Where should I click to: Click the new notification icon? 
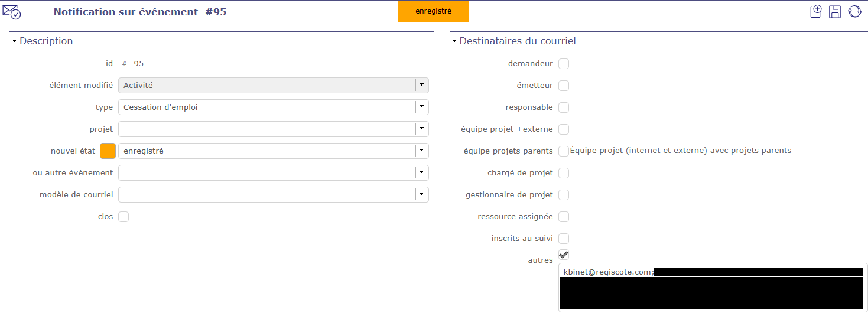coord(816,11)
